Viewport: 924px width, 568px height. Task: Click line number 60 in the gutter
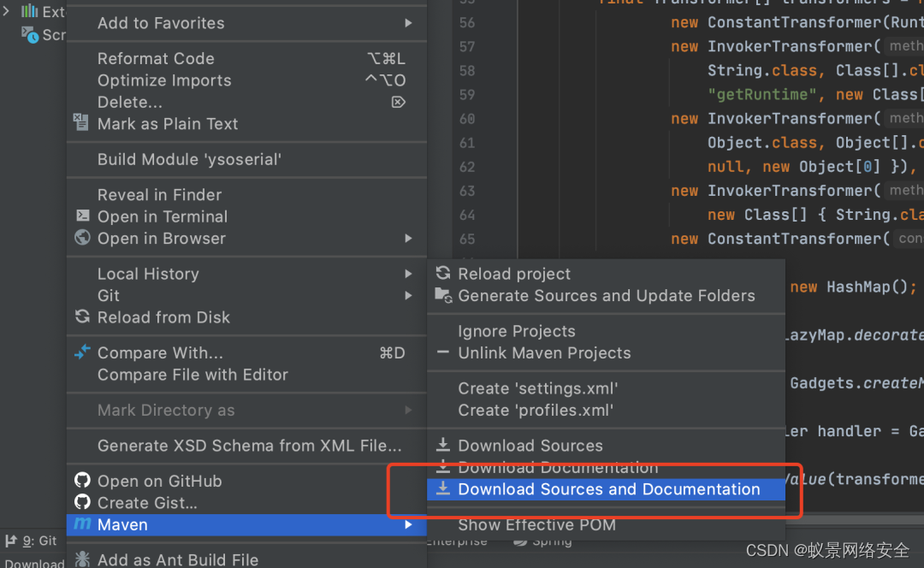pyautogui.click(x=467, y=119)
